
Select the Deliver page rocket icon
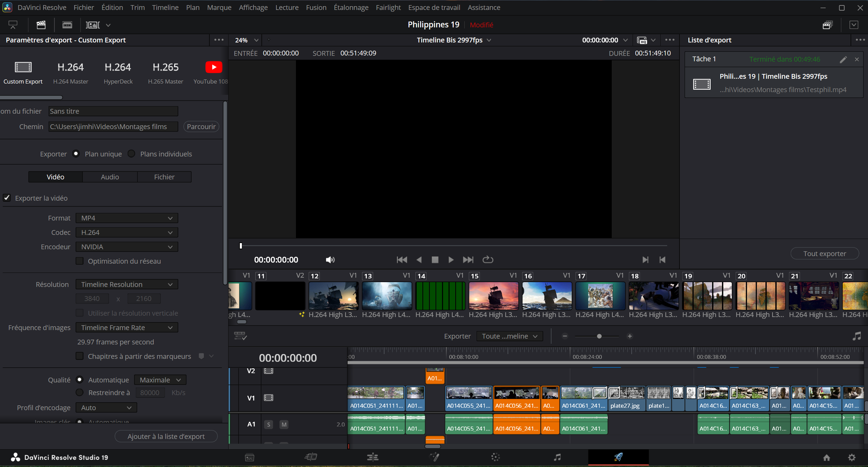click(x=618, y=457)
